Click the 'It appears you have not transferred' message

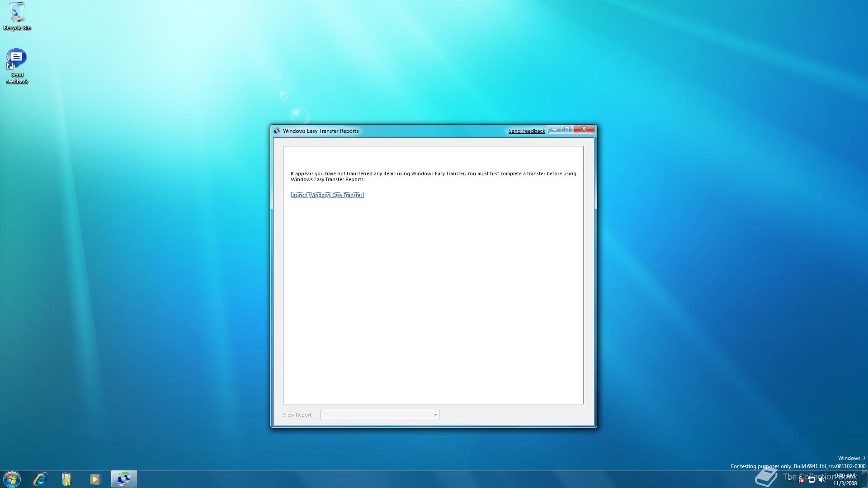point(434,176)
